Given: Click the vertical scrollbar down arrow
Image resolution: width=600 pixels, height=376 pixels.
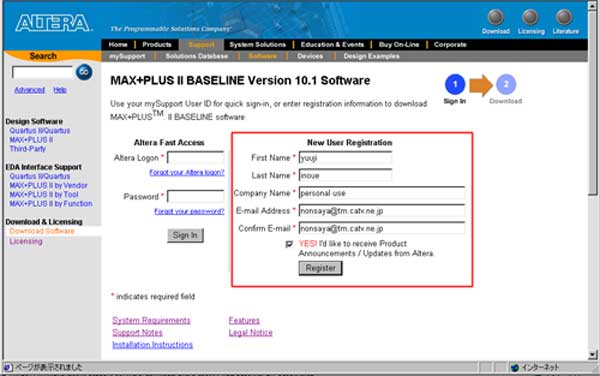Looking at the screenshot, I should 593,355.
